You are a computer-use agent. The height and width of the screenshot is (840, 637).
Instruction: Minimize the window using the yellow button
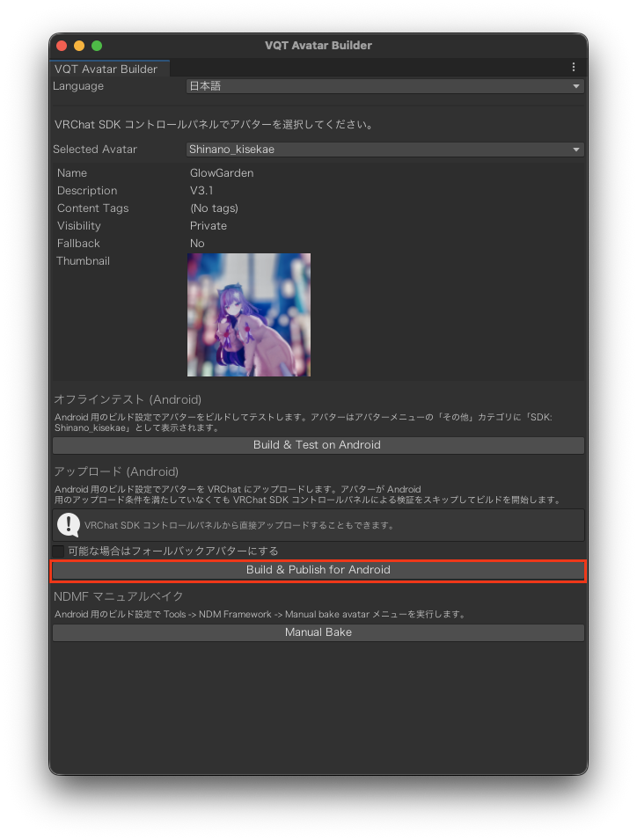(79, 46)
